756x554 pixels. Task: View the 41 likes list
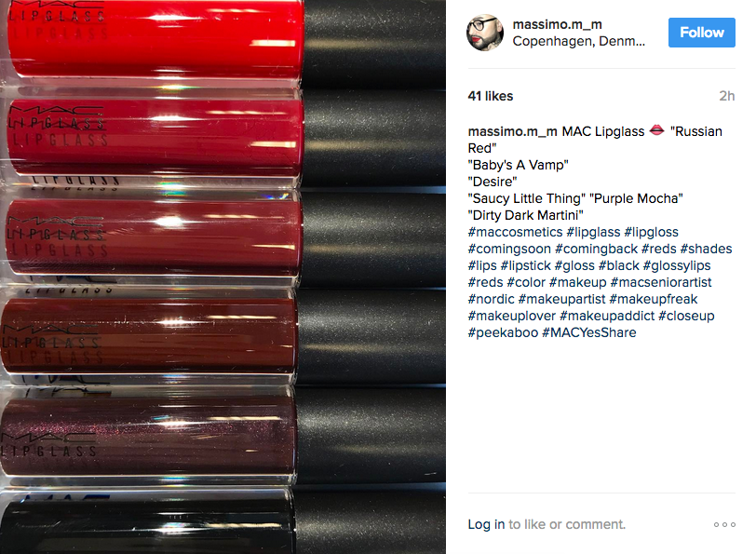[x=491, y=96]
